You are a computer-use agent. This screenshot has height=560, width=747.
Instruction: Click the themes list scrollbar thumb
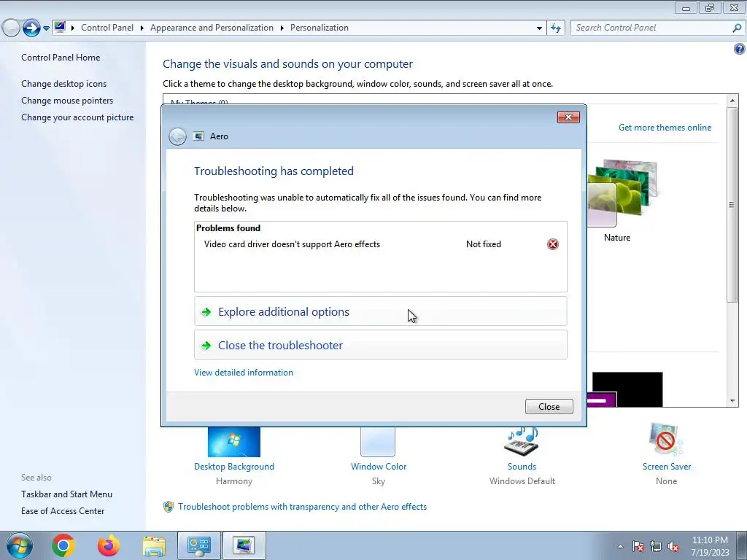[x=732, y=205]
